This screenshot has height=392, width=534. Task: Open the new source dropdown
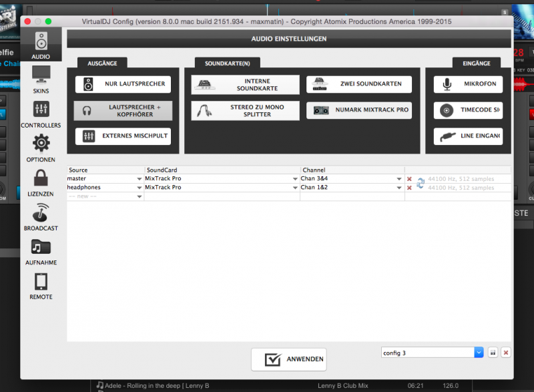[x=139, y=196]
